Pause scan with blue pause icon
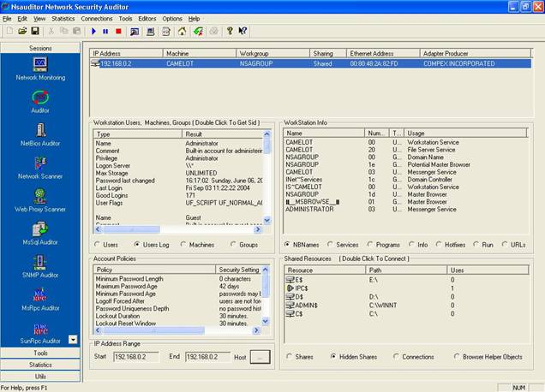 105,32
